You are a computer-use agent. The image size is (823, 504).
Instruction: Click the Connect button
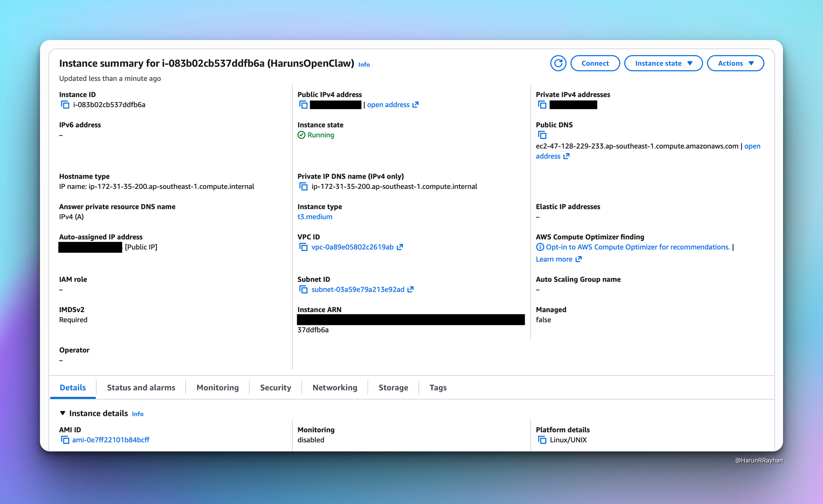click(595, 63)
